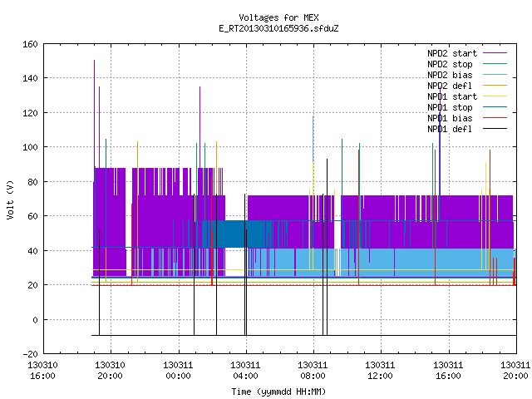Click the green NPD2 stop legend line
532x399 pixels.
(x=495, y=64)
